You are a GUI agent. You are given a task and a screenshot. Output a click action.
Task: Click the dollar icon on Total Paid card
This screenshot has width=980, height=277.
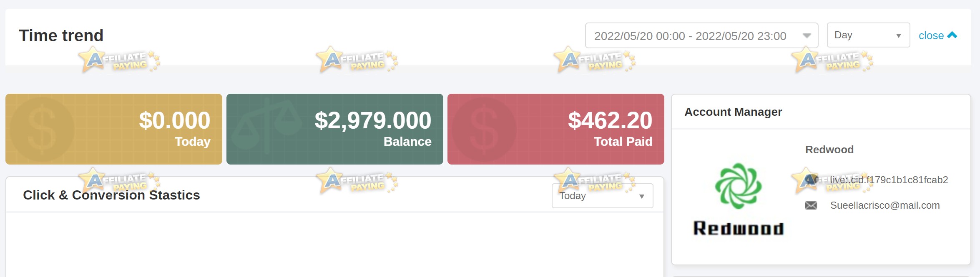(x=484, y=130)
